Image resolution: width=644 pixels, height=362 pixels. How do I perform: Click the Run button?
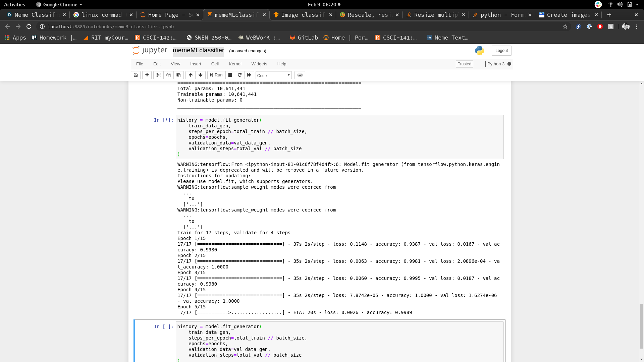point(216,75)
